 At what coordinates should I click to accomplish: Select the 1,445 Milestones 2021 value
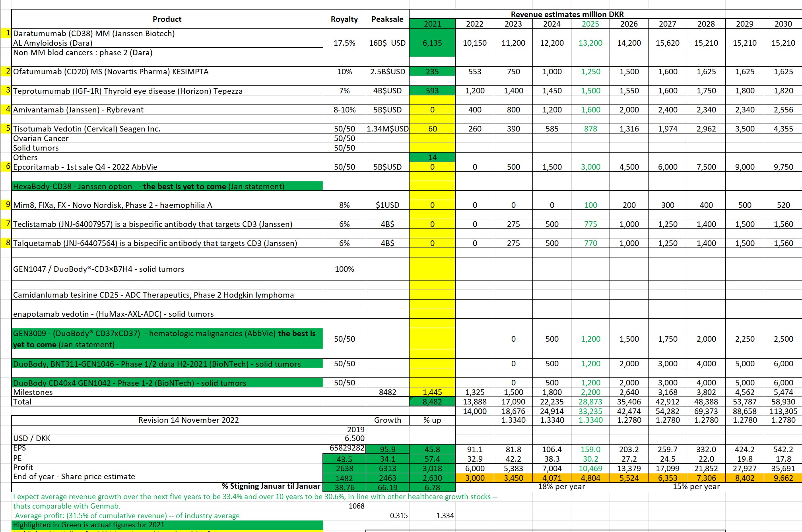point(432,392)
